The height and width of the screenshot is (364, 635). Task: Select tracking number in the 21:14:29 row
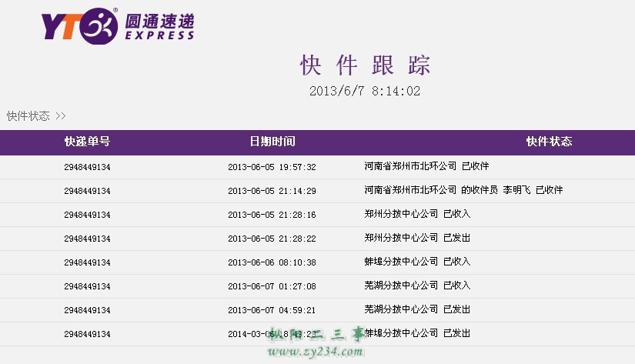87,191
